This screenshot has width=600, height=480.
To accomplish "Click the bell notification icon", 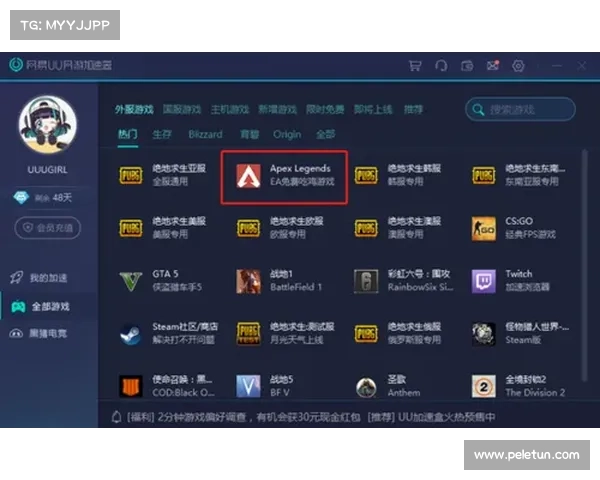I will pyautogui.click(x=116, y=417).
